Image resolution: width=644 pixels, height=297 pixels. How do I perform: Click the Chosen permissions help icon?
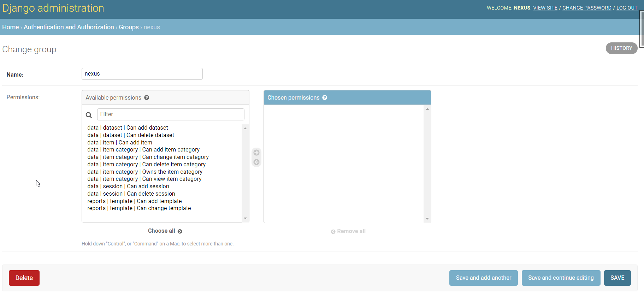(325, 97)
